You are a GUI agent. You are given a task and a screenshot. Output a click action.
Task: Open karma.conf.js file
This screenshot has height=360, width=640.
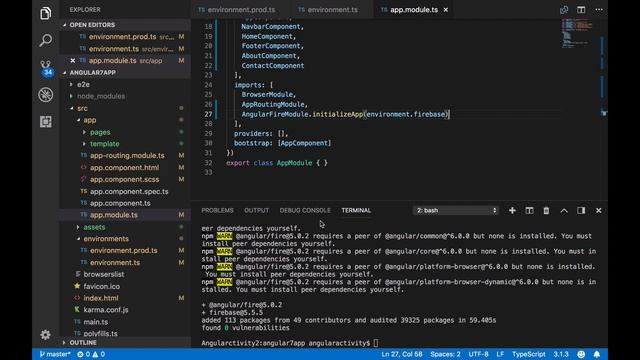[125, 310]
